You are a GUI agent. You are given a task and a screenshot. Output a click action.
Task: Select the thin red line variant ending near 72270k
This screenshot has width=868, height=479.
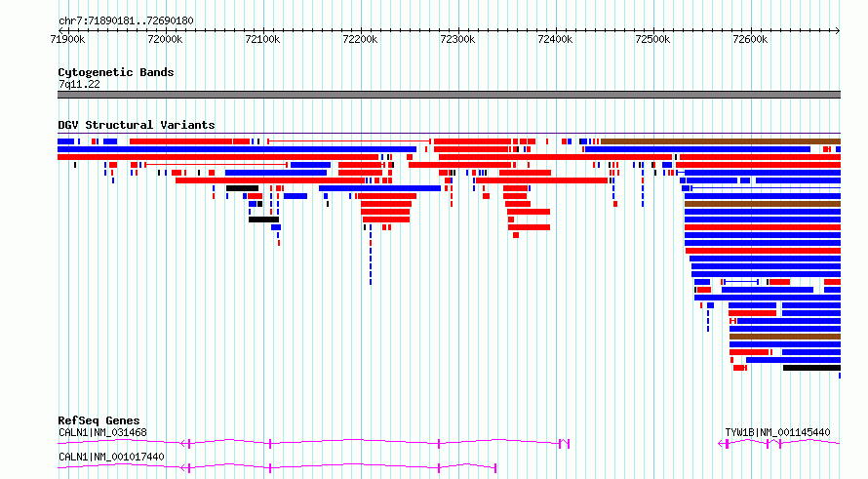[x=349, y=141]
